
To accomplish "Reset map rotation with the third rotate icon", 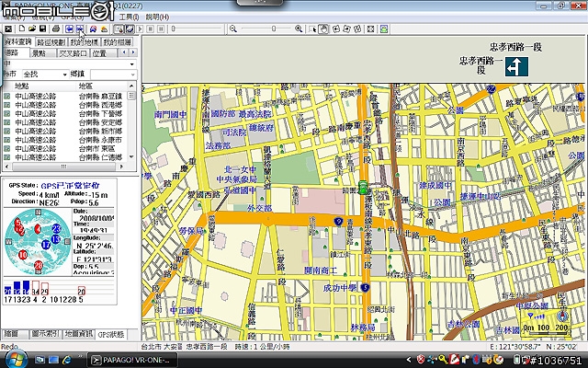I will [357, 29].
